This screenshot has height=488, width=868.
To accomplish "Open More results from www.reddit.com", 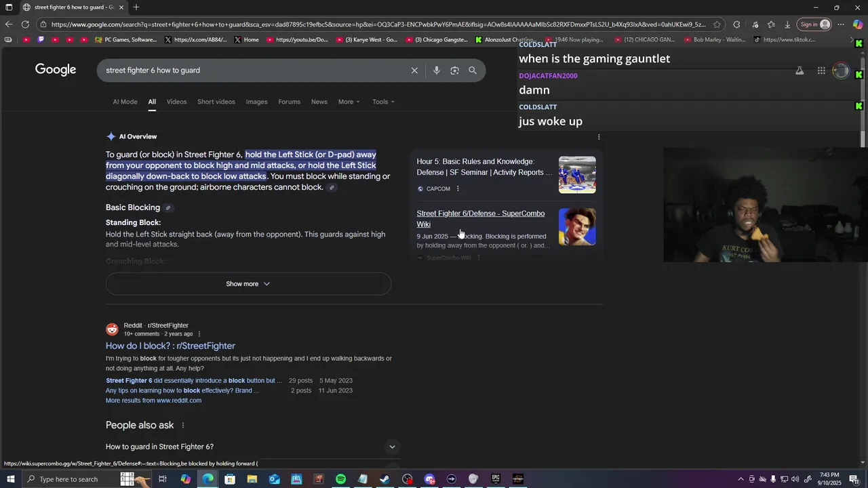I will (x=153, y=401).
